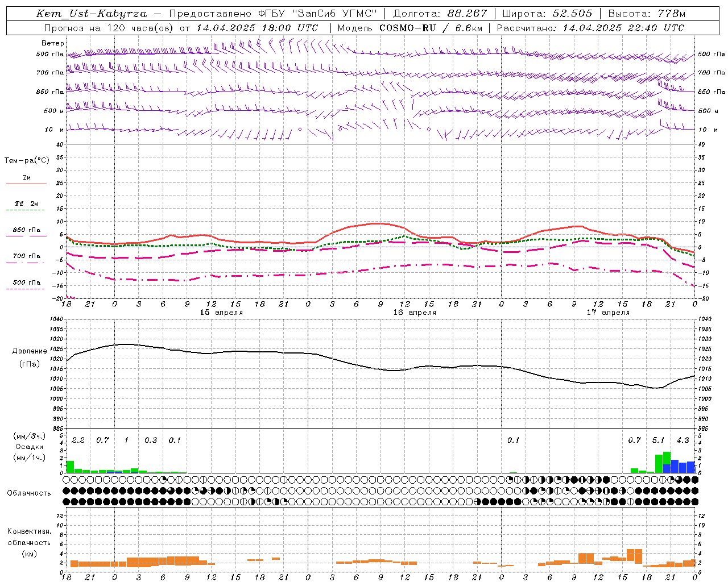Click the left 500 м wind level label
The image size is (728, 582).
[x=54, y=111]
